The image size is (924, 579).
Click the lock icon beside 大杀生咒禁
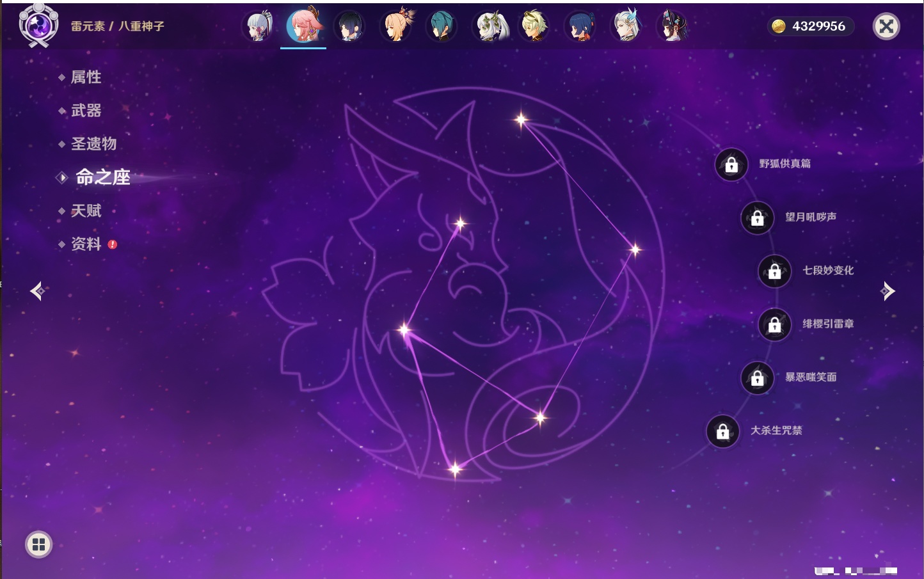[x=722, y=431]
